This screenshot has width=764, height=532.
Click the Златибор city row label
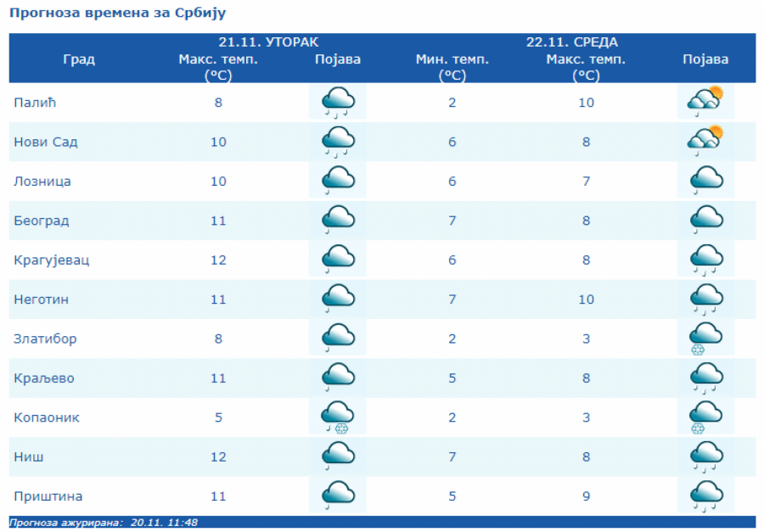coord(46,339)
